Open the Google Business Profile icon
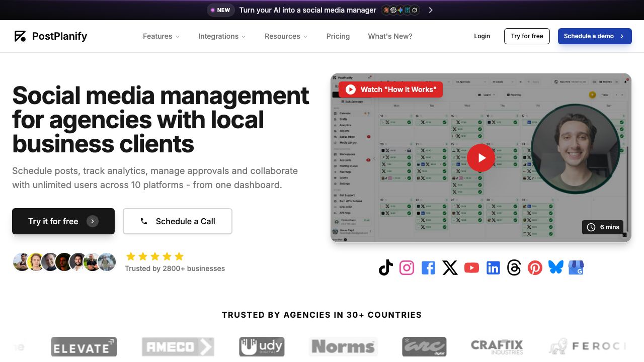The image size is (644, 362). (576, 267)
